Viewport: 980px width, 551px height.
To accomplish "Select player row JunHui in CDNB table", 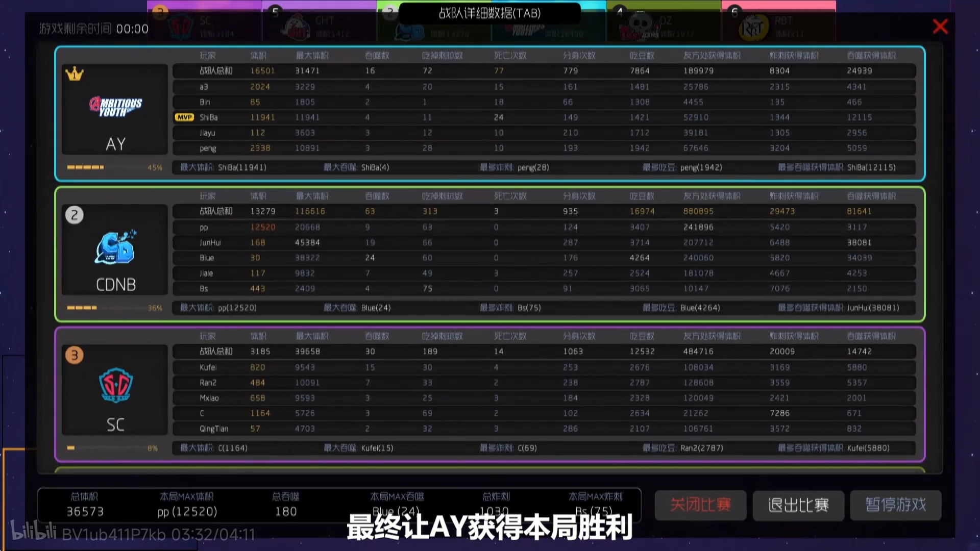I will point(544,242).
